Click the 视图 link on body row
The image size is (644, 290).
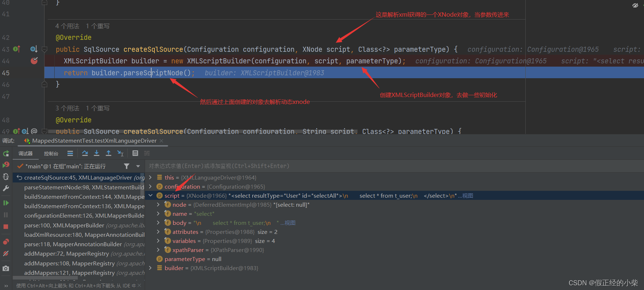290,223
